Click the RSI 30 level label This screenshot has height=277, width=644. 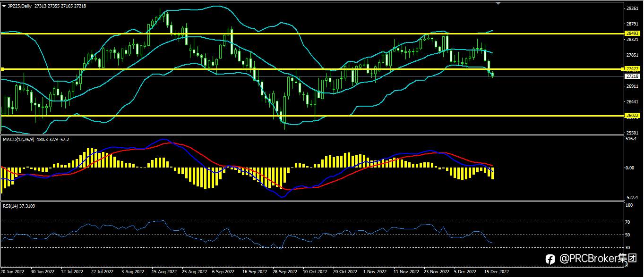coord(628,247)
